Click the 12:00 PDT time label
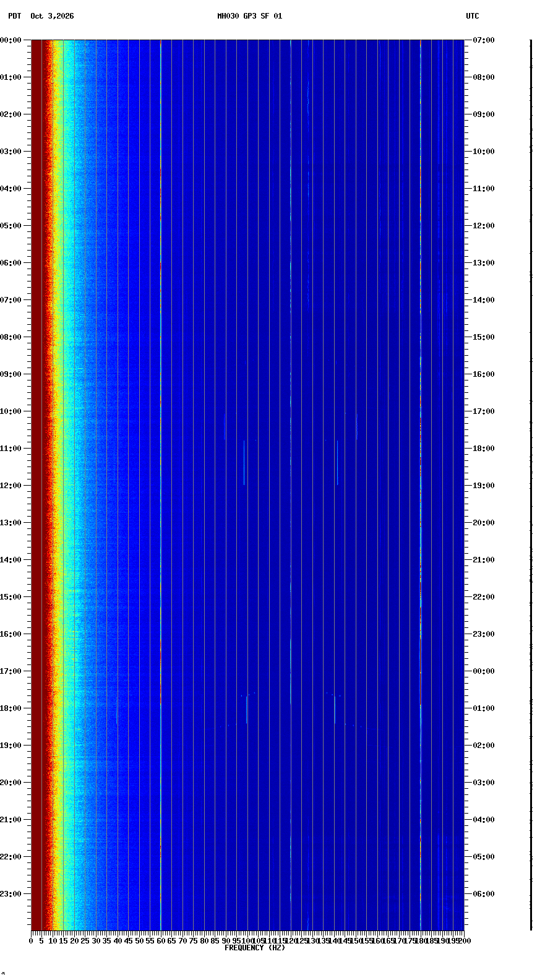Image resolution: width=558 pixels, height=980 pixels. pyautogui.click(x=11, y=486)
